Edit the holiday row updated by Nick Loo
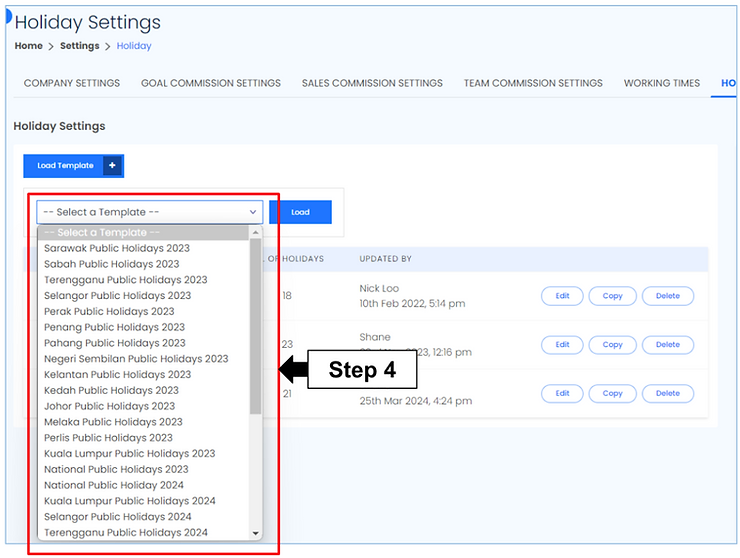The image size is (740, 558). [562, 296]
